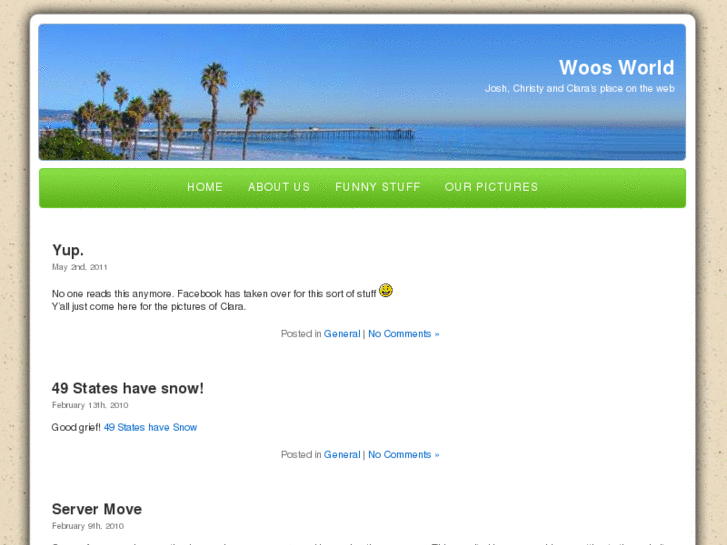Open the FUNNY STUFF section
The image size is (727, 545).
[377, 187]
